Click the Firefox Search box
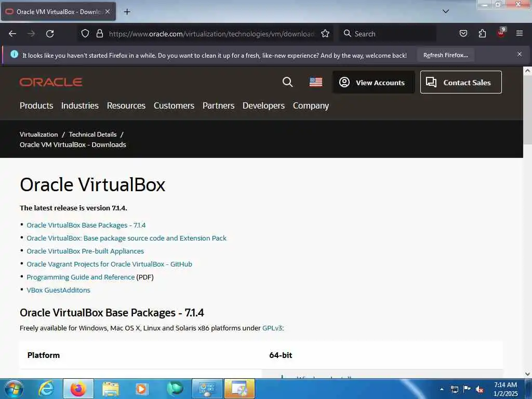This screenshot has width=532, height=399. pyautogui.click(x=388, y=34)
